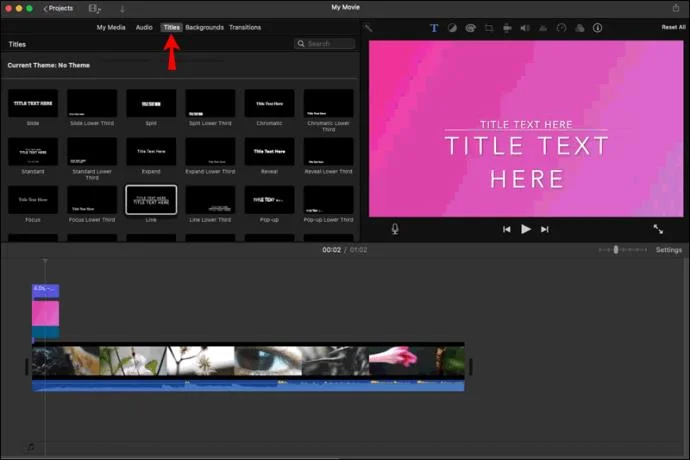
Task: Click the voiceover microphone icon
Action: 395,229
